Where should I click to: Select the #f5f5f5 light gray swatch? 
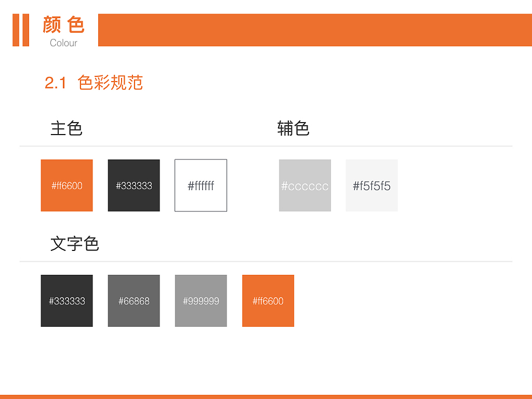pos(371,185)
